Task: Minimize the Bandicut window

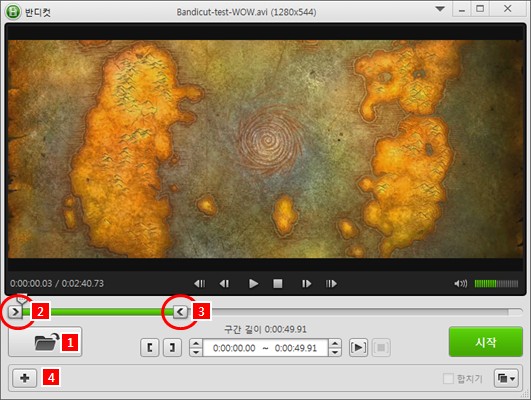Action: point(462,9)
